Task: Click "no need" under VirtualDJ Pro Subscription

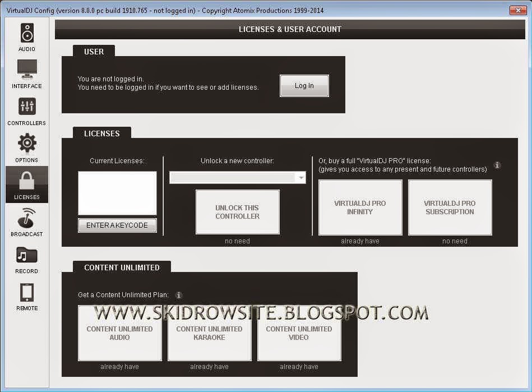Action: point(455,241)
